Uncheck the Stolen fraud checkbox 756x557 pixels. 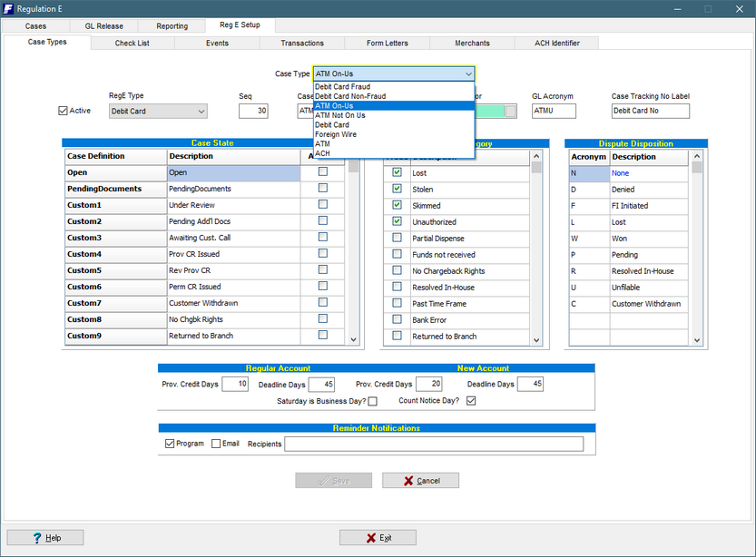[x=397, y=189]
